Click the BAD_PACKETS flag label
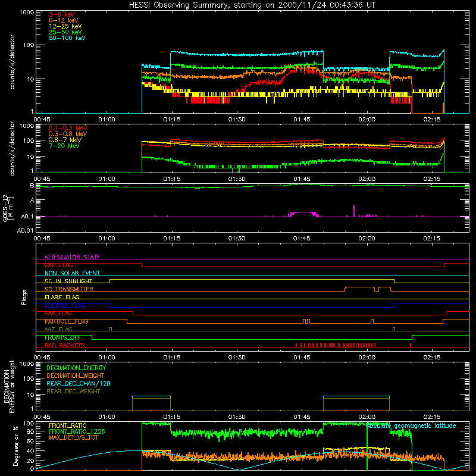 point(65,345)
